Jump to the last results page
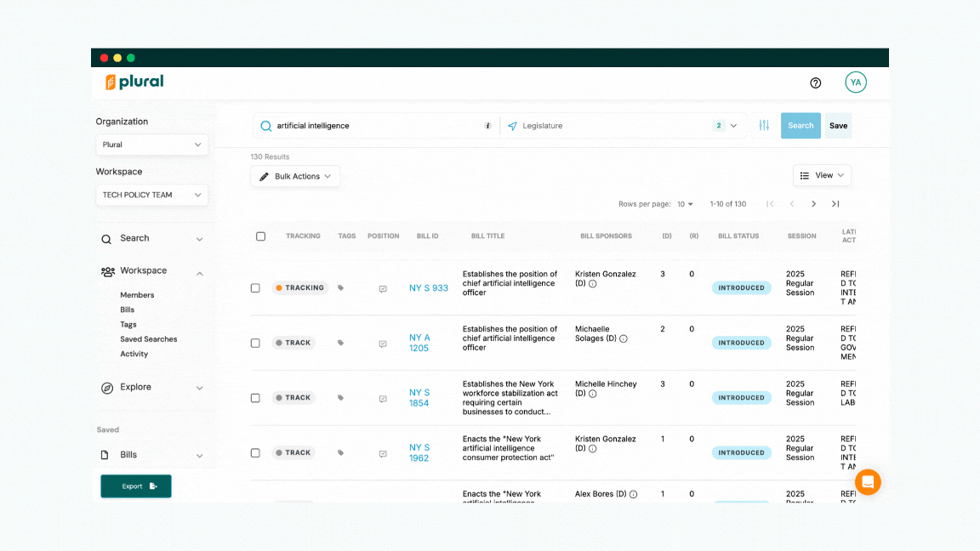980x551 pixels. [x=835, y=204]
